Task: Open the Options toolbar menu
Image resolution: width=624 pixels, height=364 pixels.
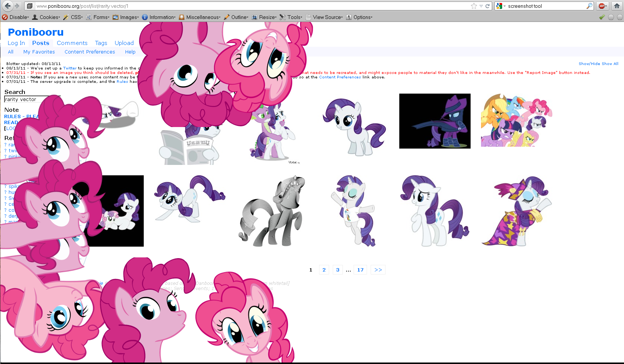Action: [360, 17]
